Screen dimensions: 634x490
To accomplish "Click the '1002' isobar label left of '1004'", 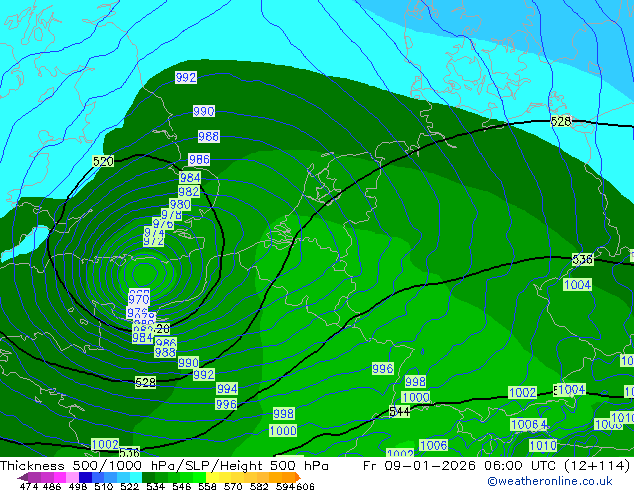I will pyautogui.click(x=522, y=392).
